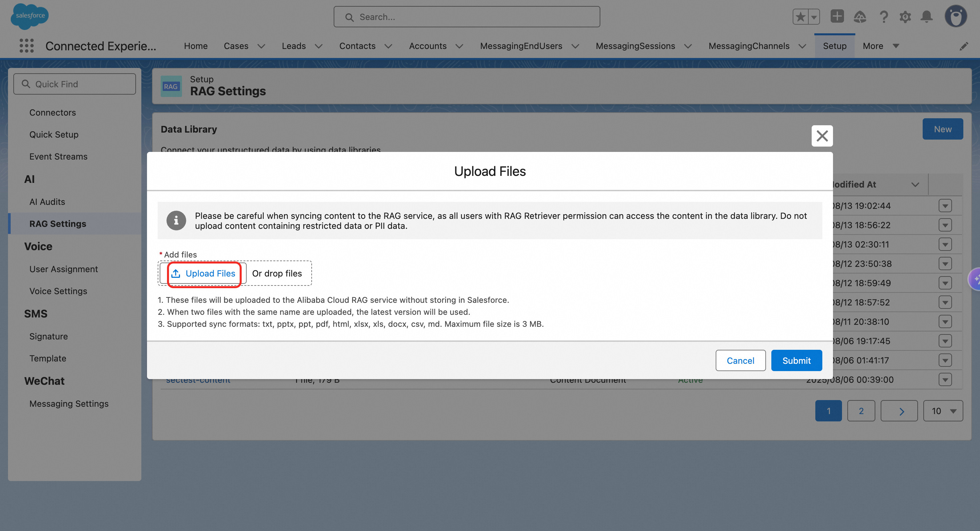
Task: Expand the Cases tab dropdown chevron
Action: coord(261,46)
